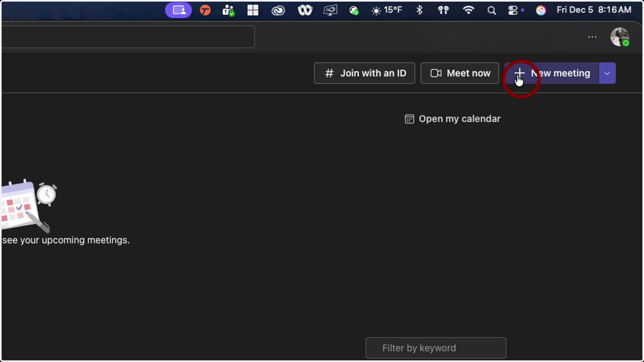Open the Webex menu bar icon
This screenshot has width=644, height=362.
pos(305,10)
